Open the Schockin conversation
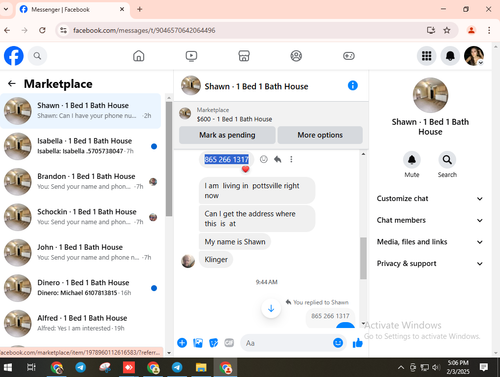500x377 pixels. (81, 217)
